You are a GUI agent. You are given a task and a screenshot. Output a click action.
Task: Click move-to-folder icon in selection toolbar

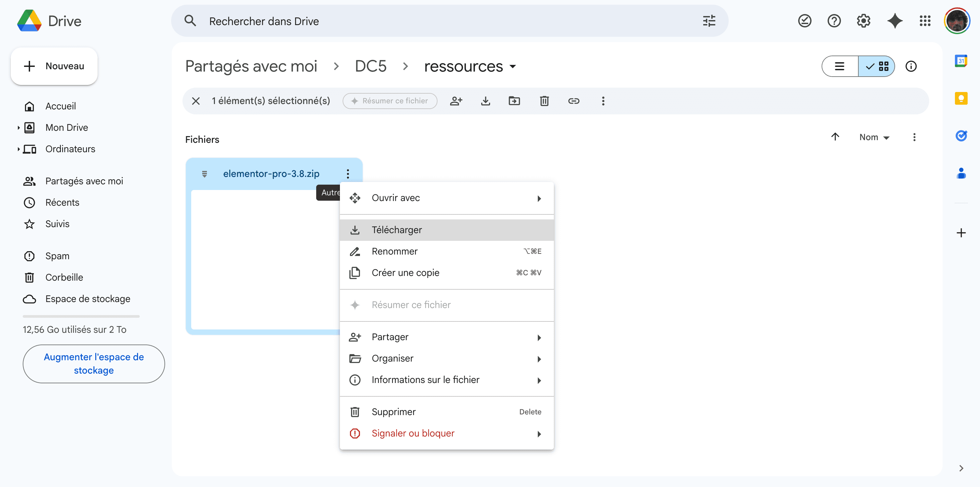[x=514, y=101]
